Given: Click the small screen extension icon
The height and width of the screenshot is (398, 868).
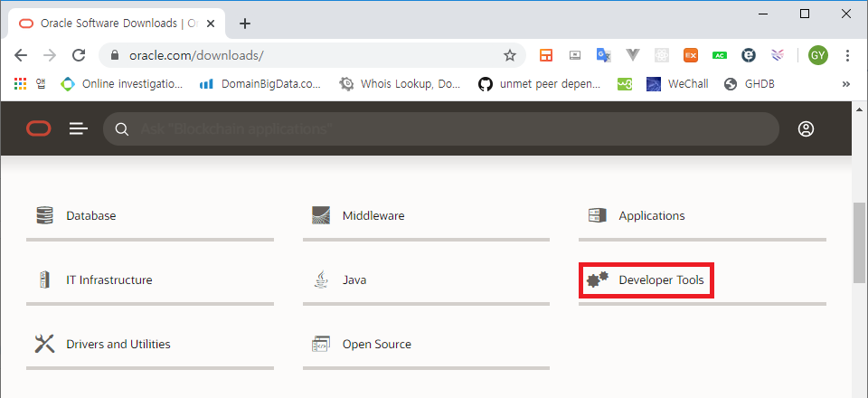Looking at the screenshot, I should [x=575, y=55].
